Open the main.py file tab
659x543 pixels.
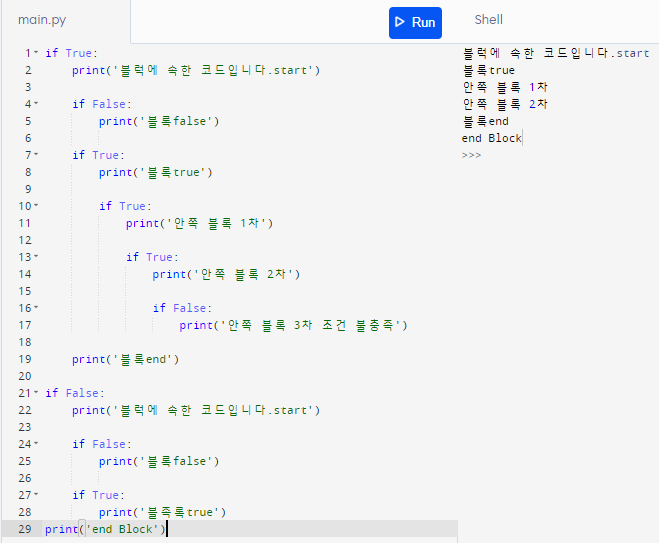(x=42, y=20)
